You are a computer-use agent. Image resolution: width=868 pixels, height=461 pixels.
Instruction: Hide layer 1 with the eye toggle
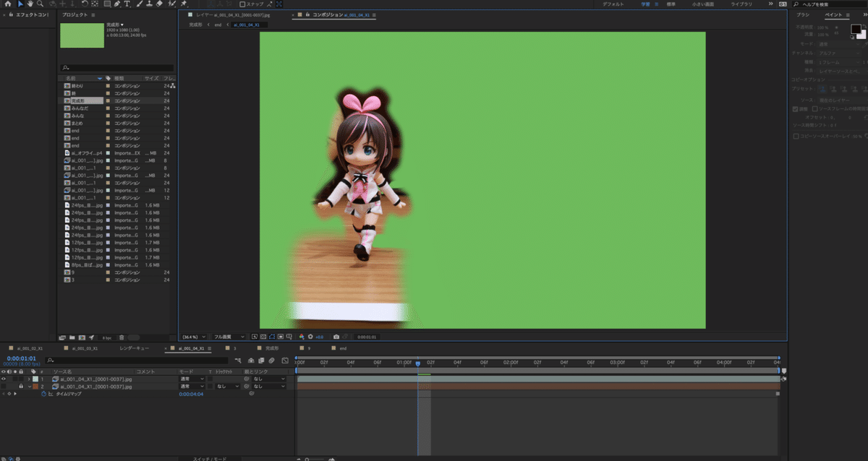(4, 379)
